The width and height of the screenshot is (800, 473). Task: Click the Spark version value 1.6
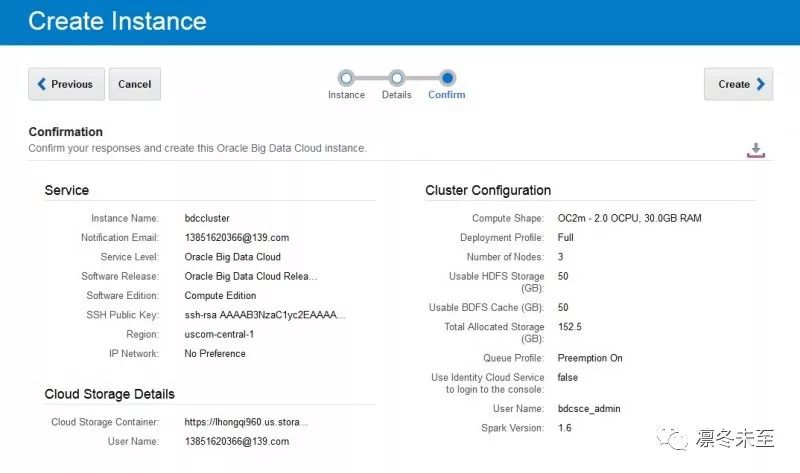coord(565,428)
